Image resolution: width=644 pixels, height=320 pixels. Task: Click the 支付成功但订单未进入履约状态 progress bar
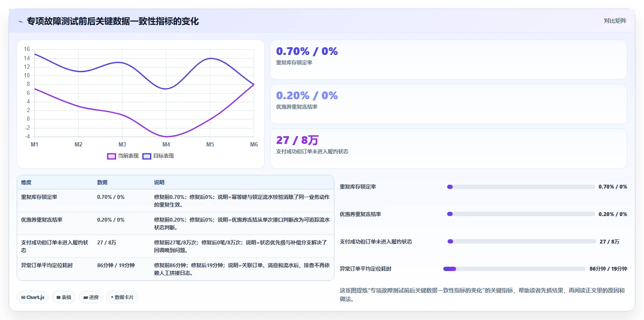coord(522,241)
